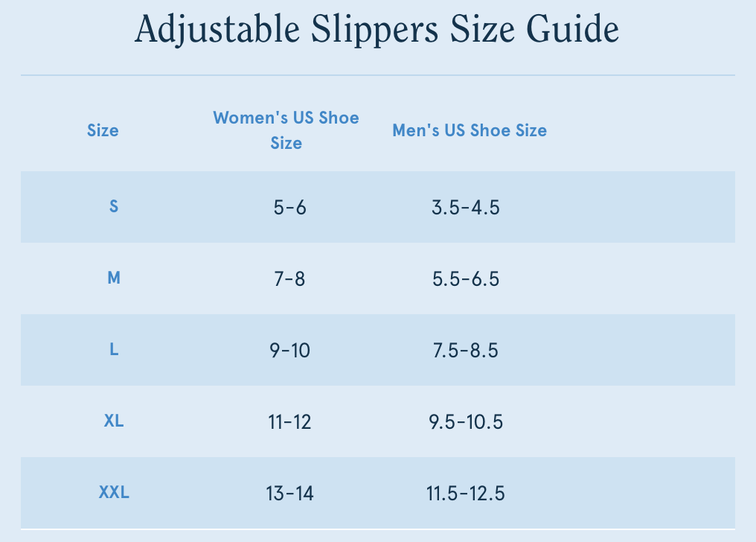Click the divider line below the title

tap(377, 75)
